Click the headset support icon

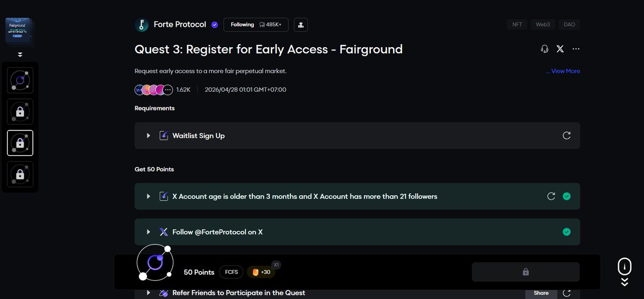pyautogui.click(x=545, y=49)
